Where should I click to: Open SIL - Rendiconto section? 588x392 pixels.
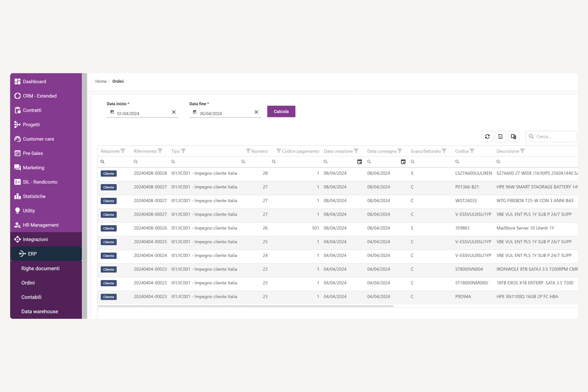(x=46, y=182)
